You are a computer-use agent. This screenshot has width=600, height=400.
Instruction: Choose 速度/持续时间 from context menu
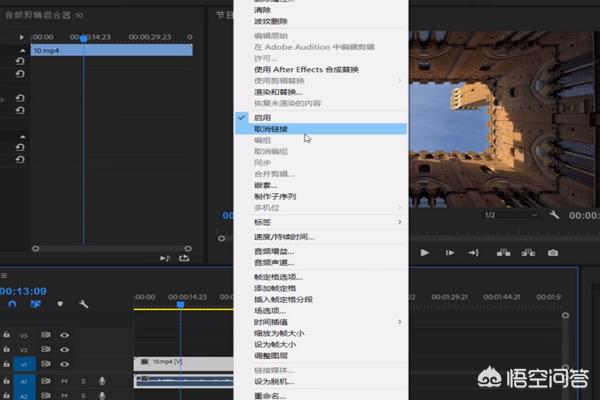click(x=284, y=237)
